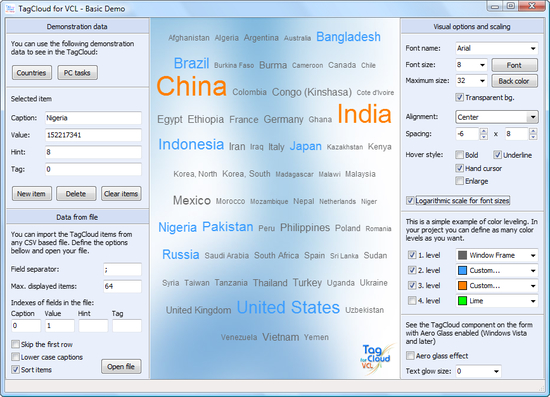Load the PC tasks demonstration data
The height and width of the screenshot is (397, 550).
[x=77, y=73]
